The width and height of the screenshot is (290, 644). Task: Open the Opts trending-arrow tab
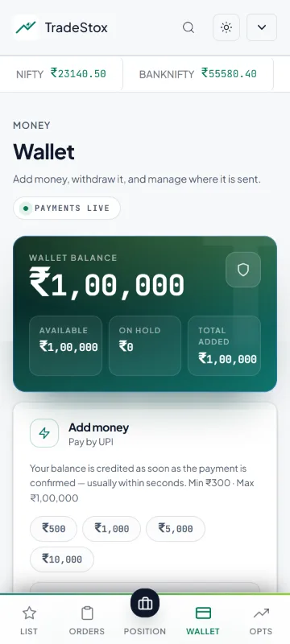pos(261,621)
